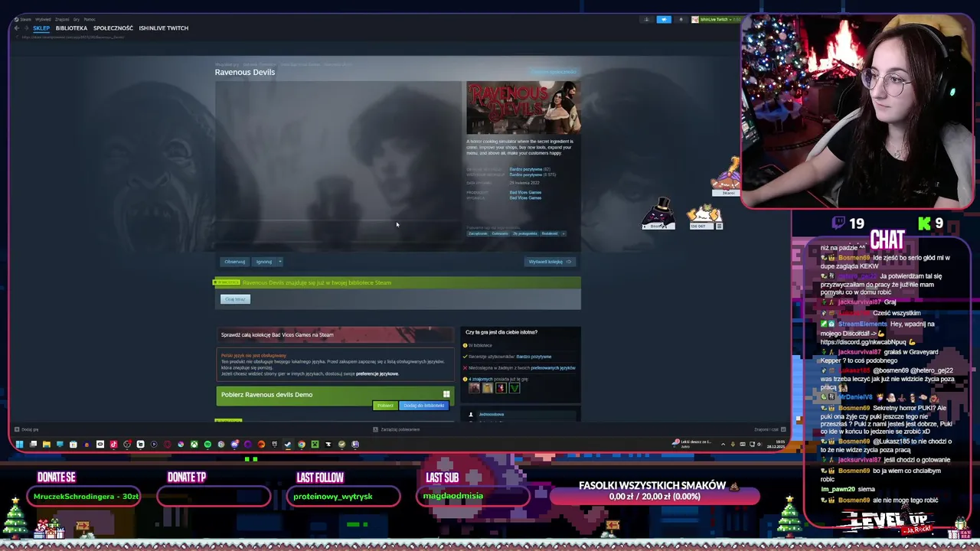980x551 pixels.
Task: Open the Bad Vices Games collection banner
Action: (335, 334)
